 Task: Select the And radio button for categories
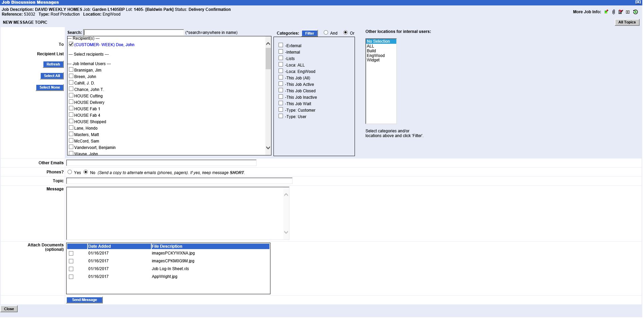pos(326,33)
